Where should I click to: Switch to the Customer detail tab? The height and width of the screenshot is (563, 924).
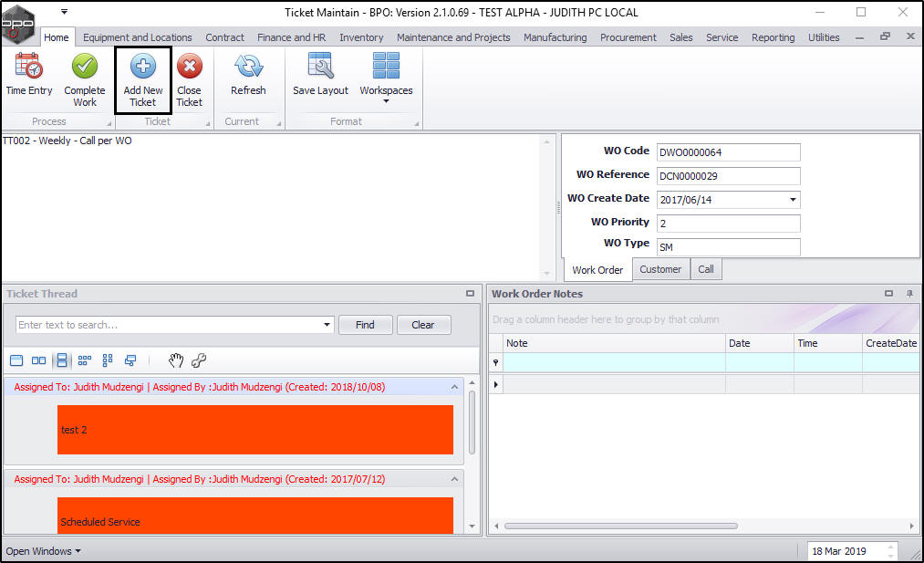(x=660, y=269)
